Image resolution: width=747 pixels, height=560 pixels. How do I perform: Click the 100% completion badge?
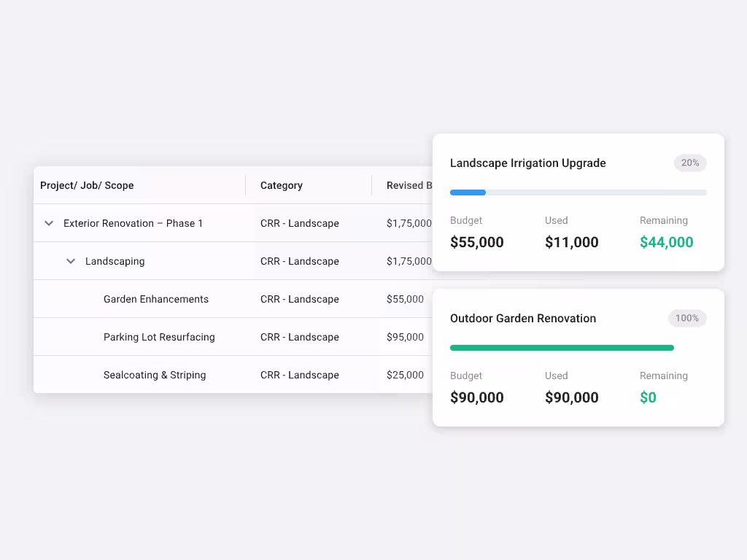686,318
